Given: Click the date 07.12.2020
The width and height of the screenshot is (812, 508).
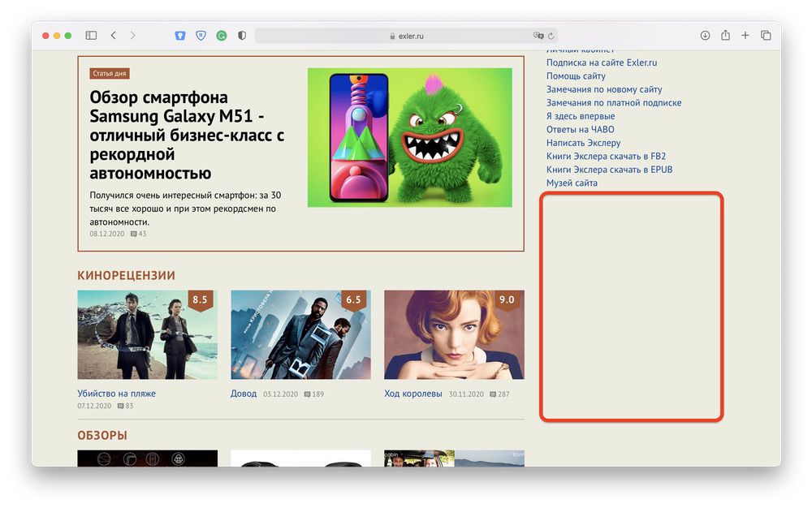Looking at the screenshot, I should (94, 406).
